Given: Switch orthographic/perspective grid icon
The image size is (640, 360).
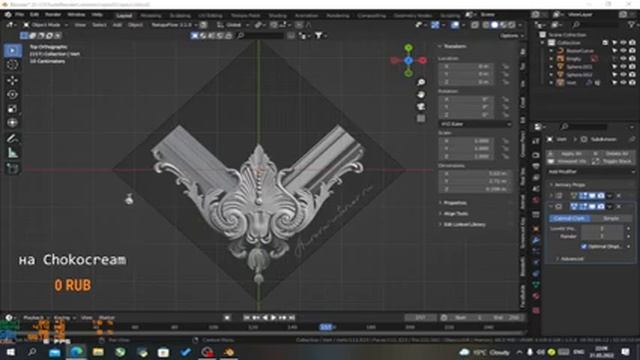Looking at the screenshot, I should point(421,119).
